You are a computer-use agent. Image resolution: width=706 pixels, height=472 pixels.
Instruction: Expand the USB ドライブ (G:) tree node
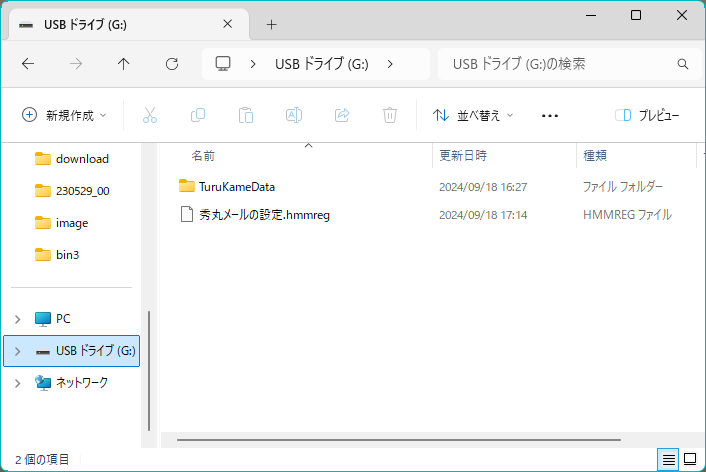click(18, 351)
